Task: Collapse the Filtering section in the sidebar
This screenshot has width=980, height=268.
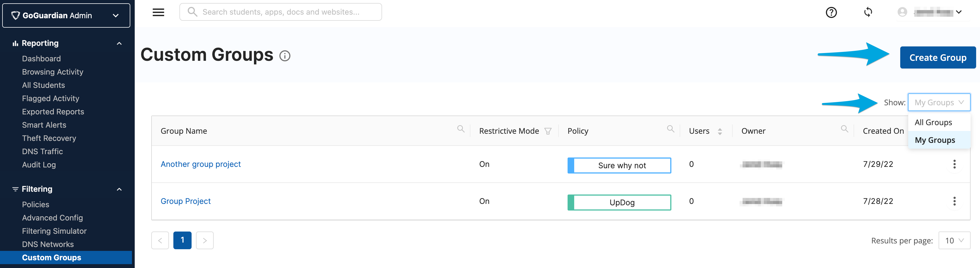Action: point(119,189)
